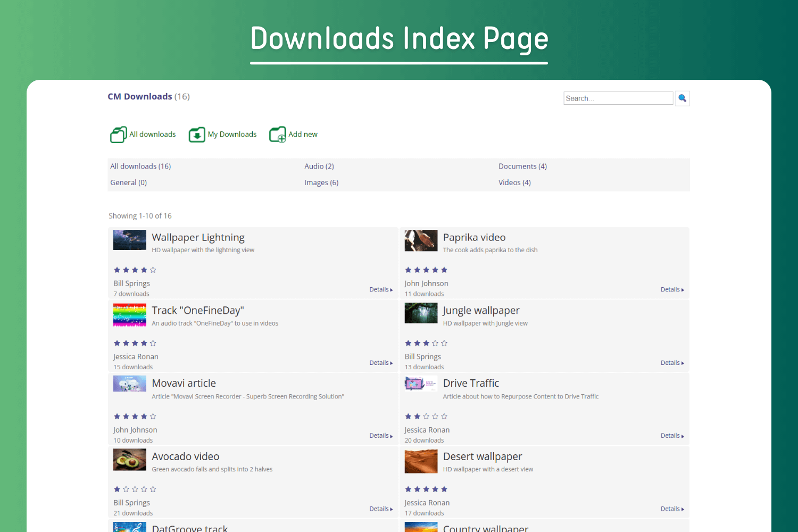Click the star rating of Drive Traffic
The width and height of the screenshot is (798, 532).
tap(426, 417)
